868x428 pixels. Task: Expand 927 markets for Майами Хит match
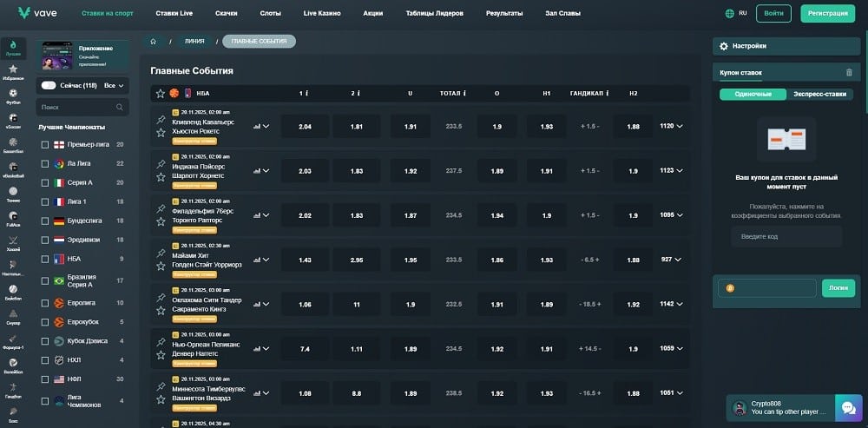tap(671, 259)
